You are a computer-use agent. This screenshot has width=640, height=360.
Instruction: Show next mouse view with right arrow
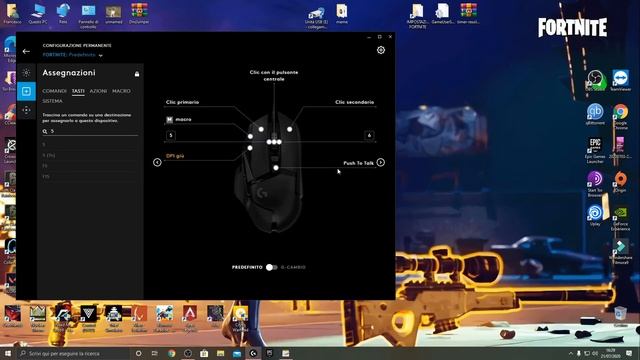click(x=380, y=162)
